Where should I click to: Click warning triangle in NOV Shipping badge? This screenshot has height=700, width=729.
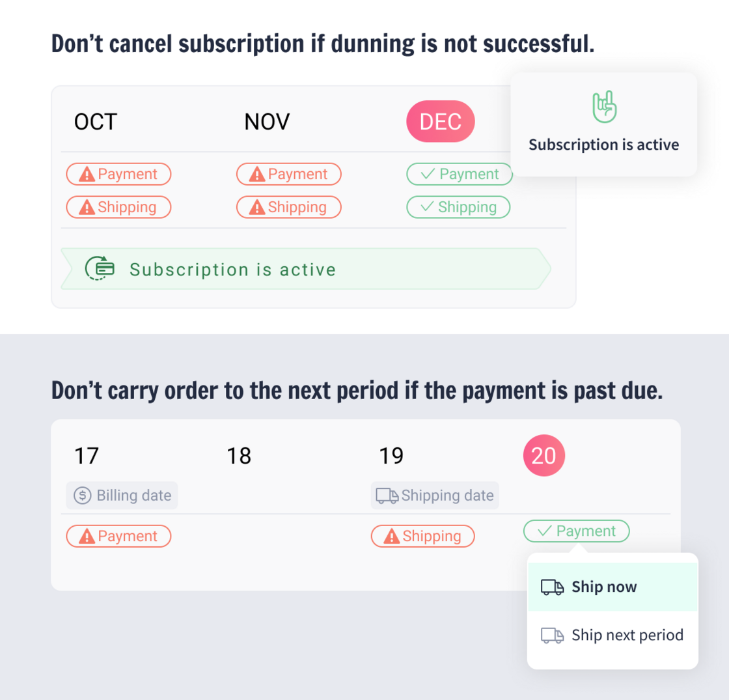pyautogui.click(x=257, y=208)
